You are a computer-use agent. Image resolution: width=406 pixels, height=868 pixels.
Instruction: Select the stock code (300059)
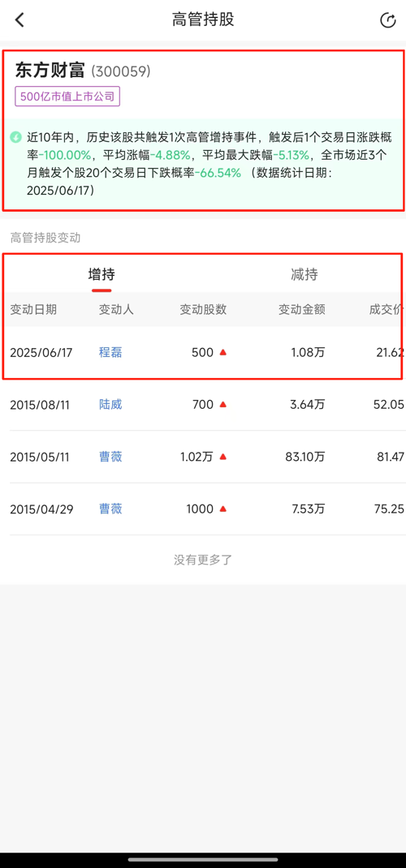tap(121, 71)
